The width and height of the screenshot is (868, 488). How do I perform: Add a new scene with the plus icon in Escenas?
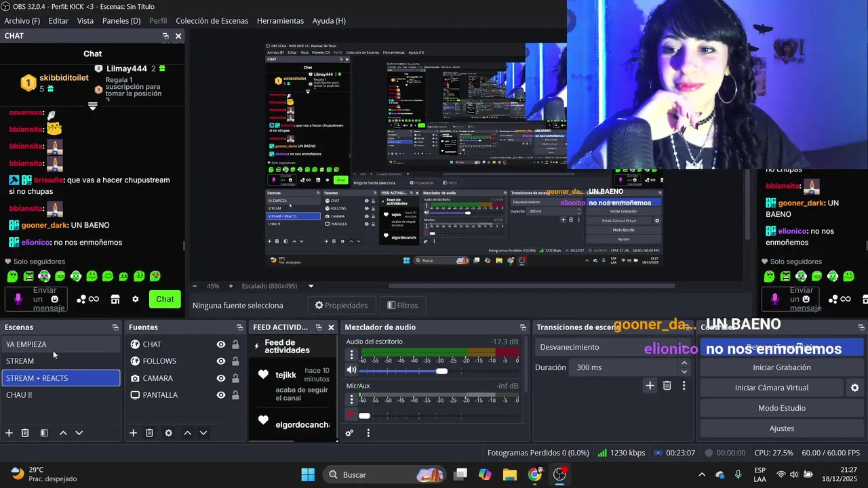point(9,433)
